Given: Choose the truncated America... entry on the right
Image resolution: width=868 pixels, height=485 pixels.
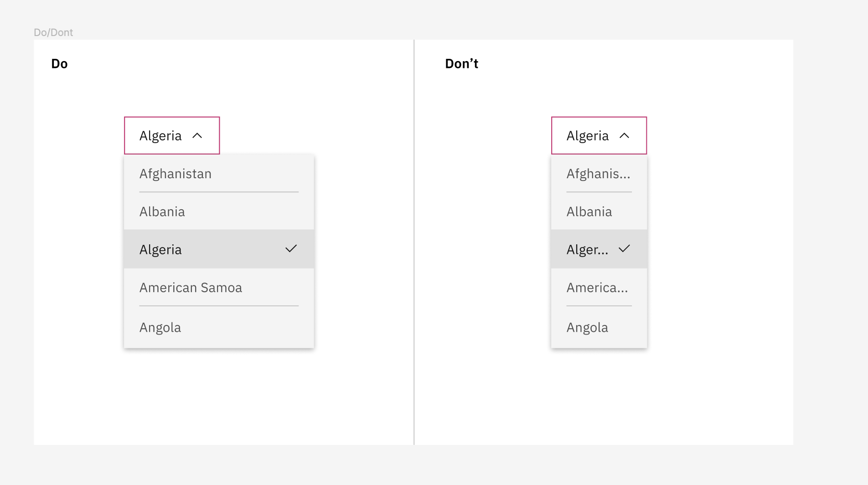Looking at the screenshot, I should point(598,288).
